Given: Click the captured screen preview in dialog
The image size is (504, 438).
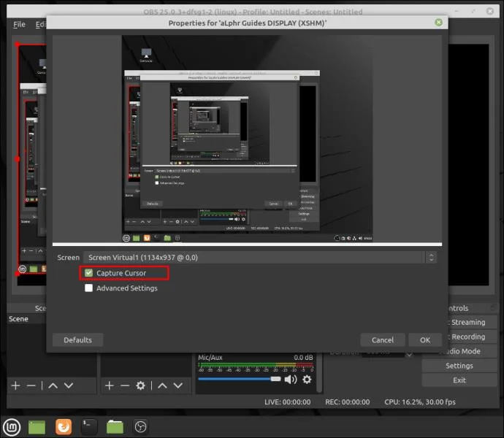Looking at the screenshot, I should click(x=247, y=139).
